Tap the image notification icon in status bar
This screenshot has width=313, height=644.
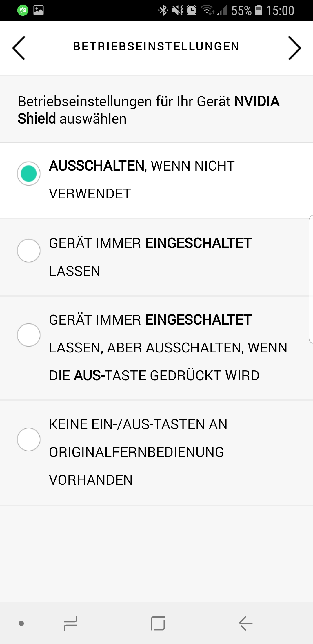click(39, 10)
